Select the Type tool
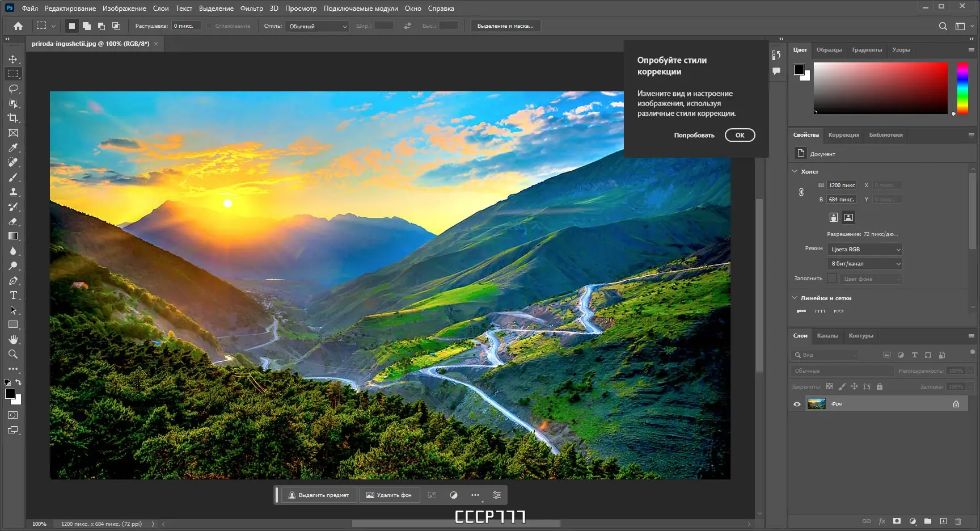 12,295
